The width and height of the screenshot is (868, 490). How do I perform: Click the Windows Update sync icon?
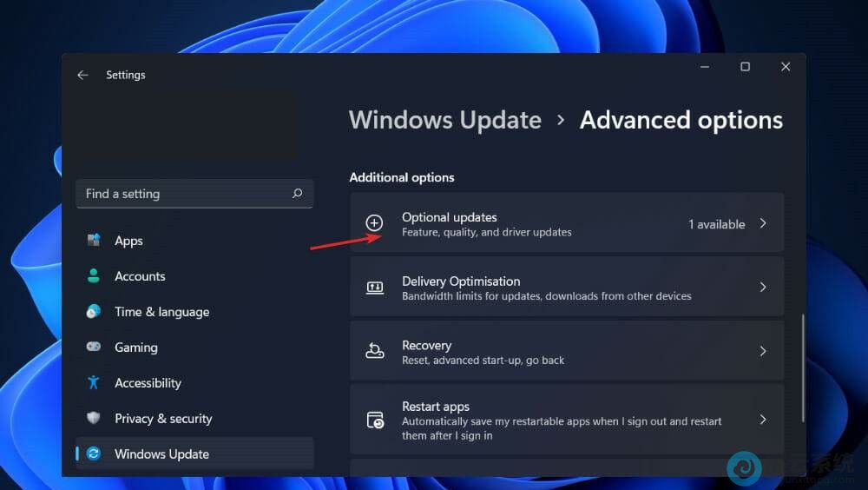coord(94,454)
